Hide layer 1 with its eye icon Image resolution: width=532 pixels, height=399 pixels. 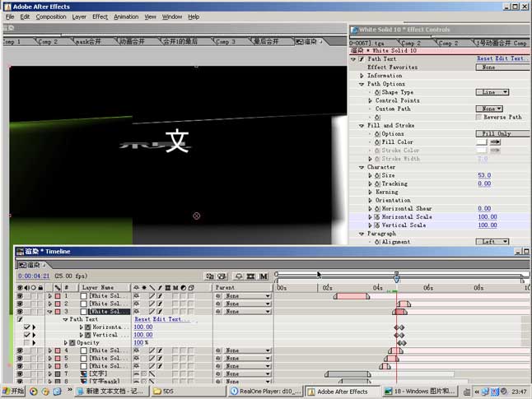[20, 296]
